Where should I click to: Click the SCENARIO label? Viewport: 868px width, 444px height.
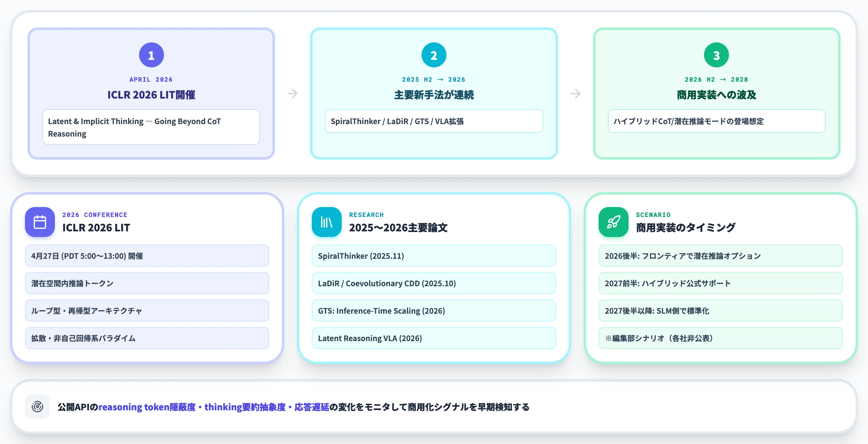[x=653, y=215]
